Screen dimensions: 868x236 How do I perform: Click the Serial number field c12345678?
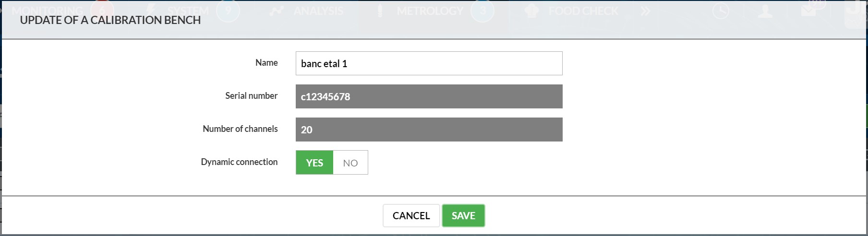coord(429,96)
